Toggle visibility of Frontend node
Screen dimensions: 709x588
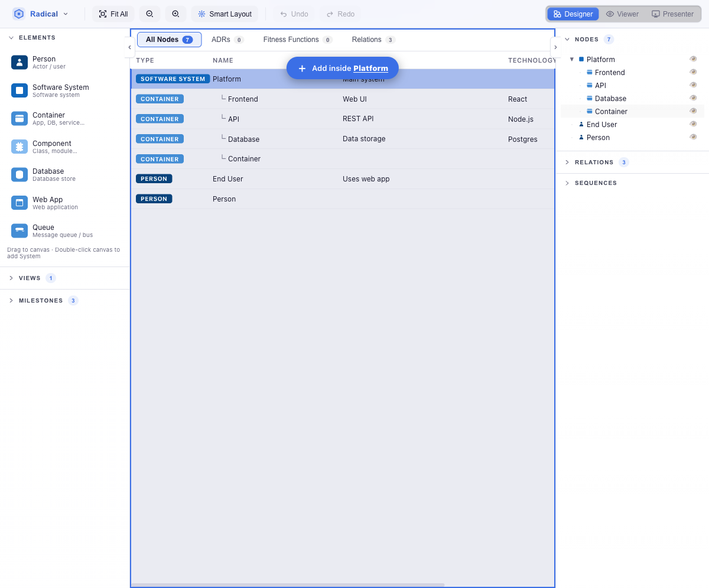(693, 72)
